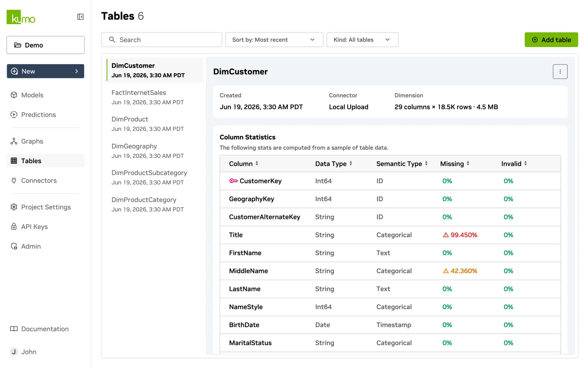Screen dimensions: 588x368
Task: Click the warning icon in Title row
Action: (x=446, y=235)
